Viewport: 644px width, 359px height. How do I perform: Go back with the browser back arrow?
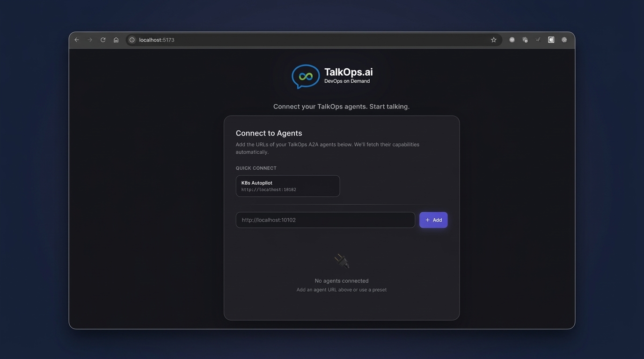coord(77,40)
